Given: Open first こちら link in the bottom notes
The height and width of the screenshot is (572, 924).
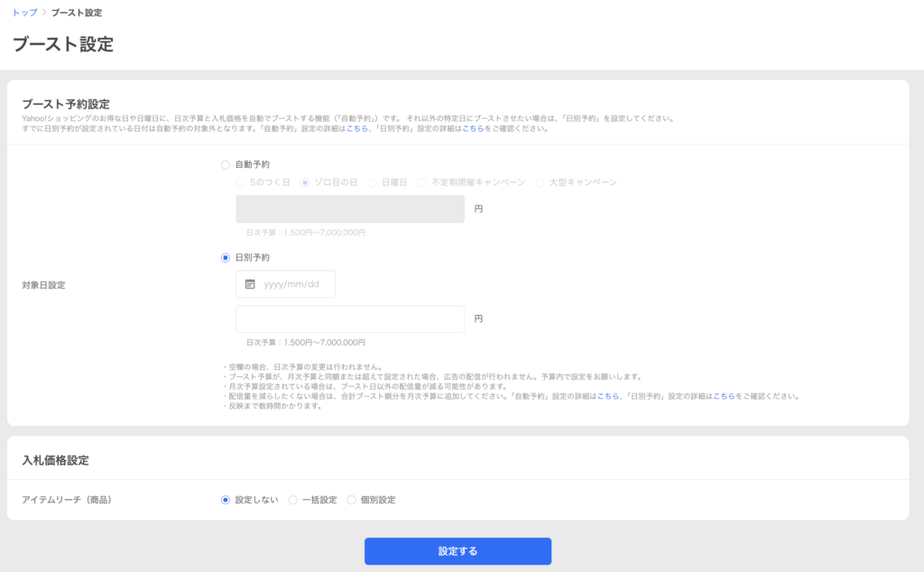Looking at the screenshot, I should point(607,396).
